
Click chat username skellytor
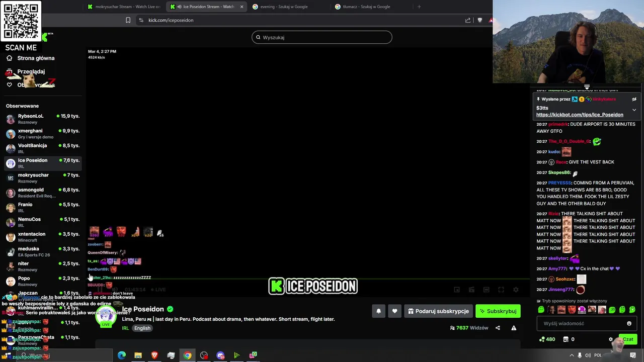[x=558, y=258]
